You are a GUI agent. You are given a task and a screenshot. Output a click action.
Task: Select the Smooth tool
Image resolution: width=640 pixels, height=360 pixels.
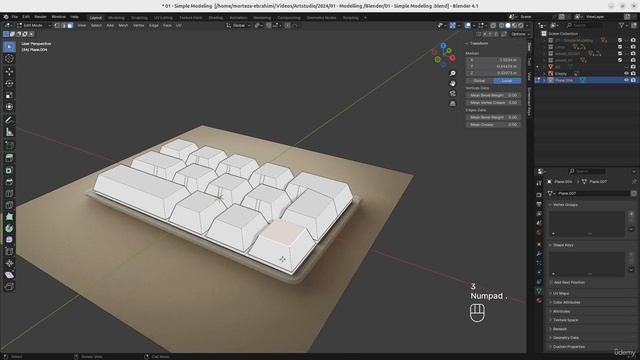(x=9, y=240)
